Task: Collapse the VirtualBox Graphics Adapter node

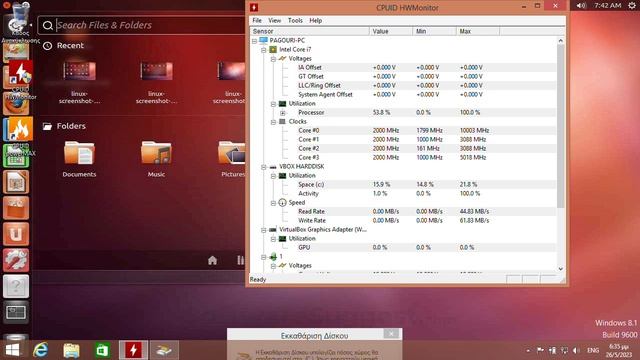Action: [264, 230]
